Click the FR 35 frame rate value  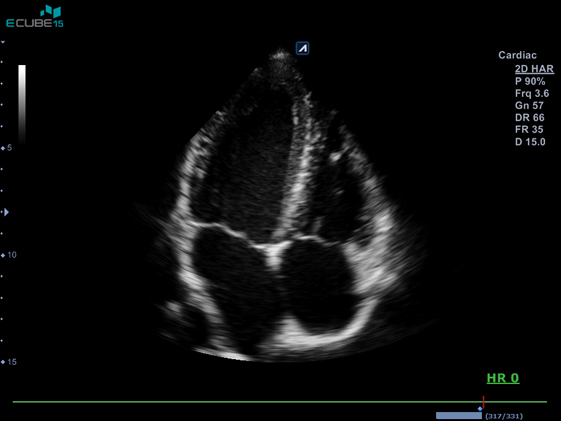pyautogui.click(x=529, y=129)
